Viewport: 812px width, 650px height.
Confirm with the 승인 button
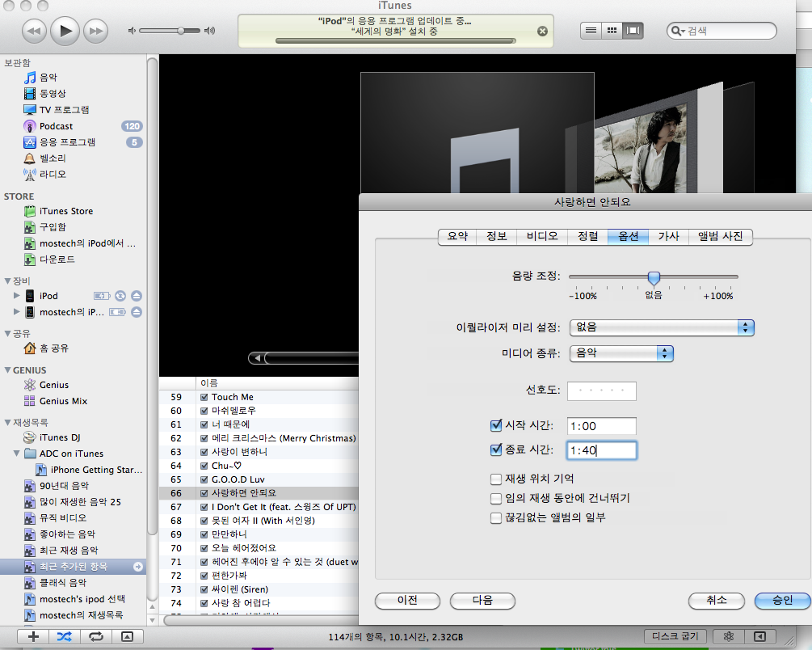coord(782,600)
